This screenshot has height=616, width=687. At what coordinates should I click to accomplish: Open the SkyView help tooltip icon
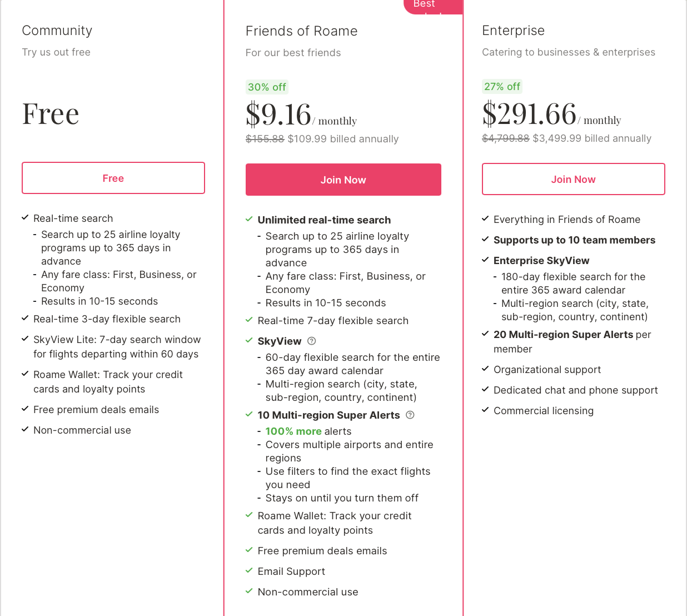(x=311, y=341)
